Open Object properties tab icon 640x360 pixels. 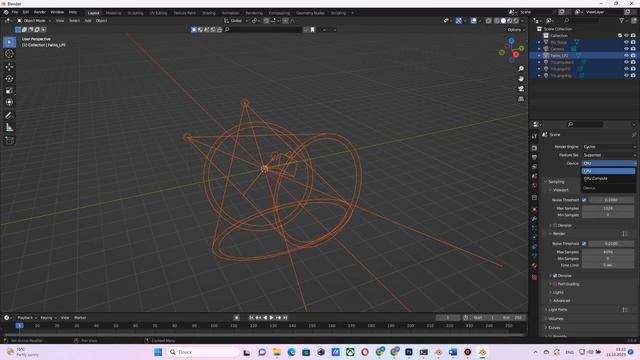click(534, 209)
